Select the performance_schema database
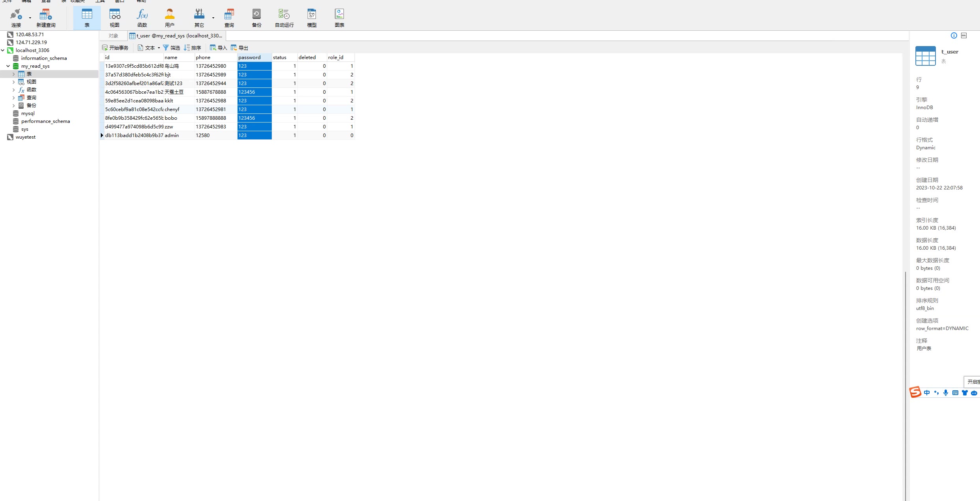 click(45, 121)
